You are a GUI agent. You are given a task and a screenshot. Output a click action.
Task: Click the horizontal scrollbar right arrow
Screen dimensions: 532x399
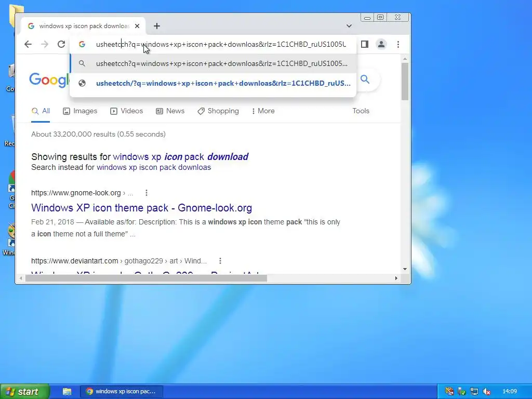coord(396,278)
